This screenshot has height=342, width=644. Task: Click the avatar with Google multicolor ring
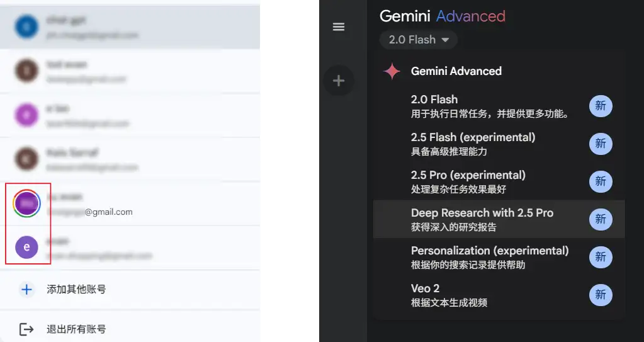tap(26, 203)
